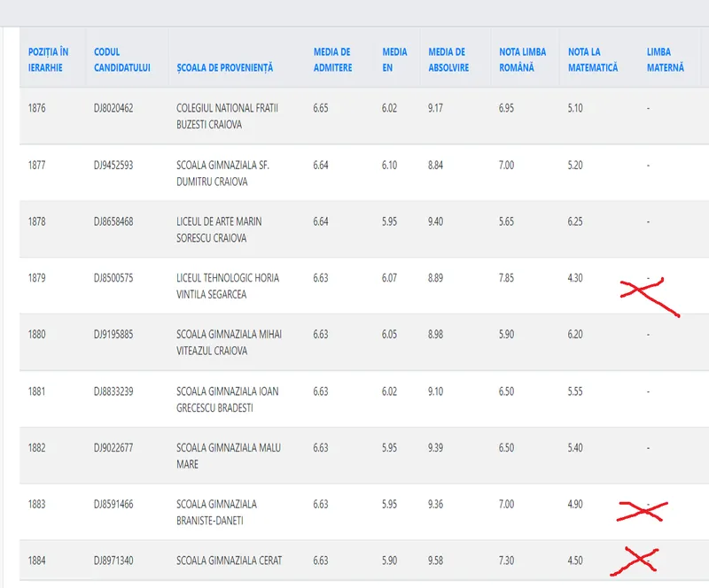Select graduation average 9.58
Screen dimensions: 709x588
point(435,561)
